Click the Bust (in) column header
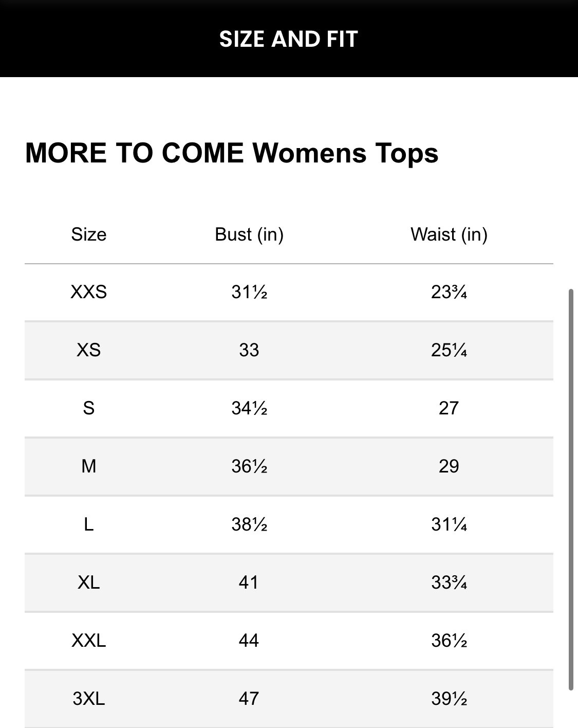578x728 pixels. pyautogui.click(x=249, y=234)
